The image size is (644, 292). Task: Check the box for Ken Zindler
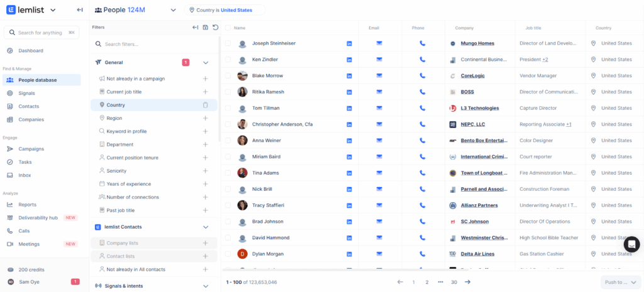pos(228,60)
